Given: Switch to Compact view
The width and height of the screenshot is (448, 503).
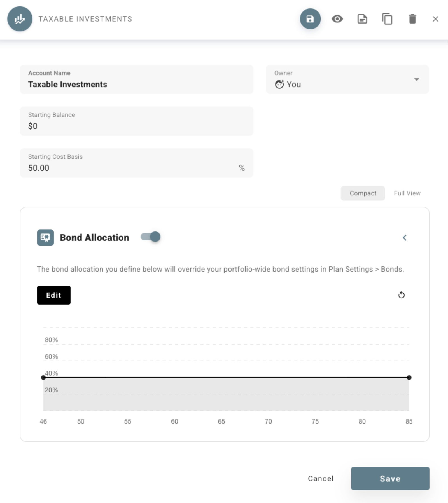Looking at the screenshot, I should point(363,193).
